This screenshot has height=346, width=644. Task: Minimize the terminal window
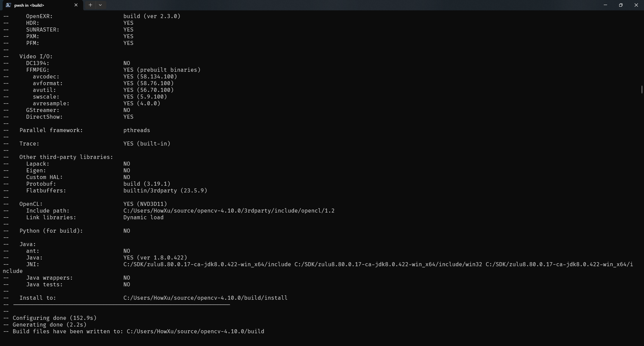point(605,5)
